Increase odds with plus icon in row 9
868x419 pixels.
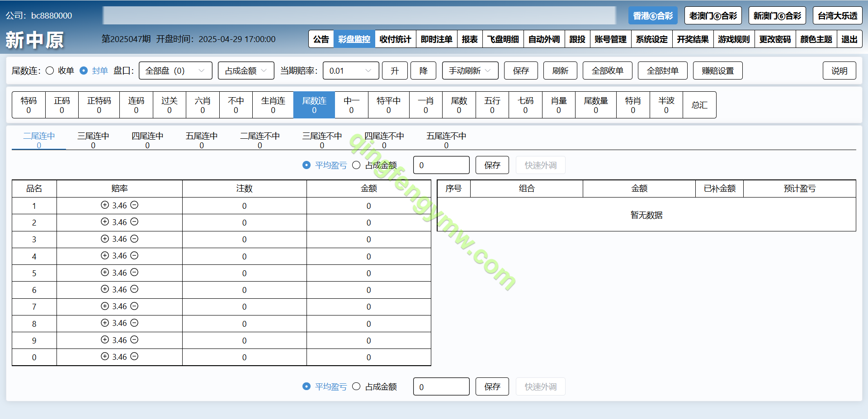(x=105, y=339)
